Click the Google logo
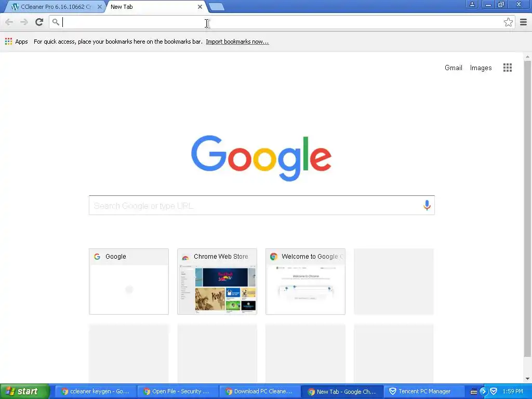Image resolution: width=532 pixels, height=399 pixels. (x=261, y=158)
